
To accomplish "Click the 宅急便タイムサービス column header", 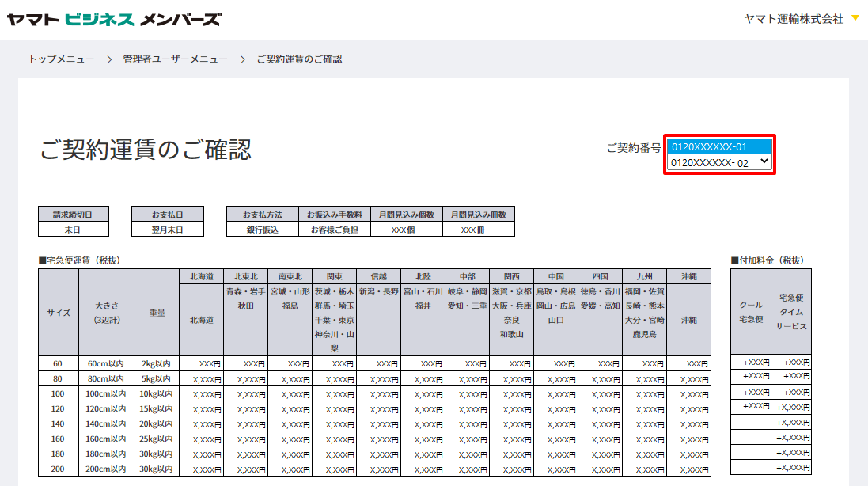I will click(790, 313).
